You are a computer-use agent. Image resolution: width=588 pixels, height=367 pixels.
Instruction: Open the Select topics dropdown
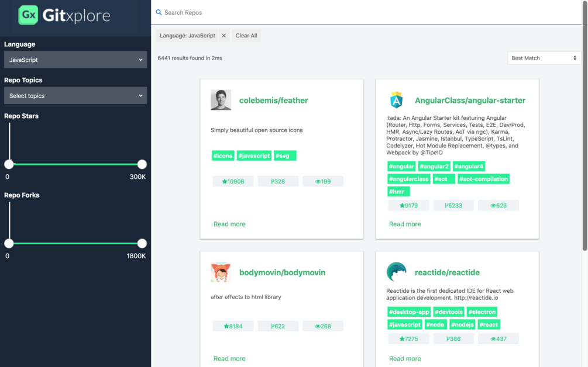coord(75,95)
